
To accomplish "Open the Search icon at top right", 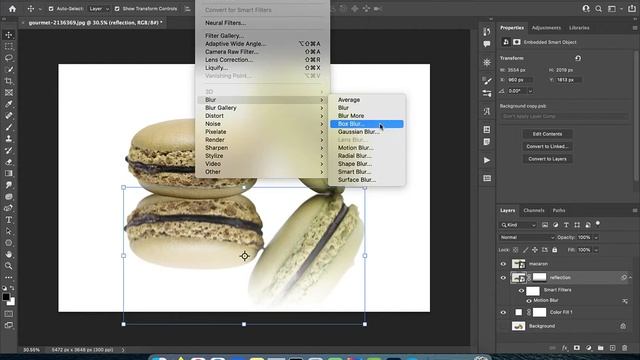I will (598, 9).
